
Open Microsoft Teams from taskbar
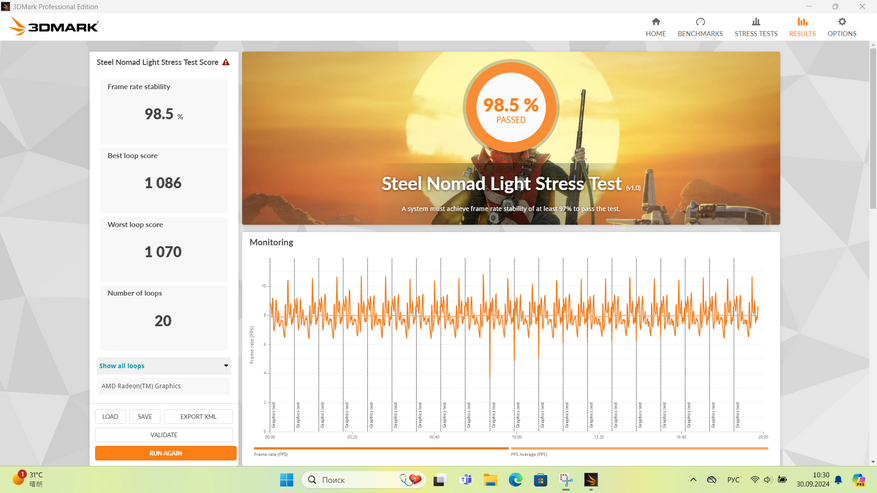click(x=465, y=480)
